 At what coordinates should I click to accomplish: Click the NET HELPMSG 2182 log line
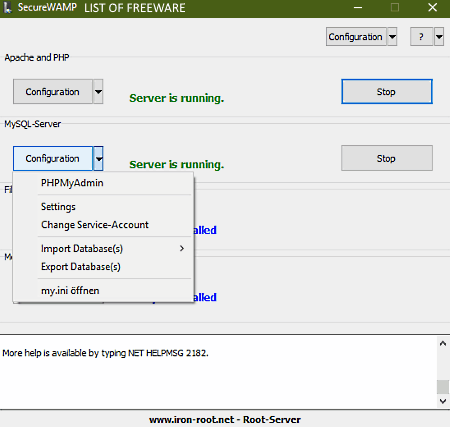coord(105,353)
